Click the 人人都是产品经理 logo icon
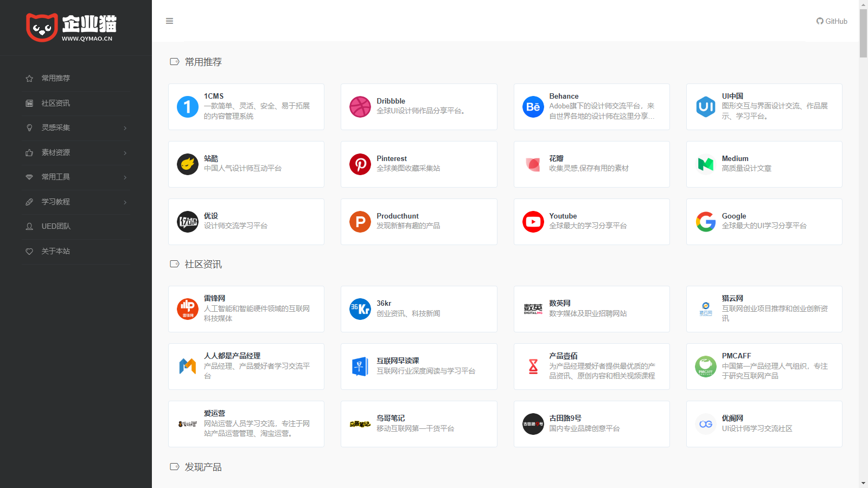868x488 pixels. coord(188,367)
